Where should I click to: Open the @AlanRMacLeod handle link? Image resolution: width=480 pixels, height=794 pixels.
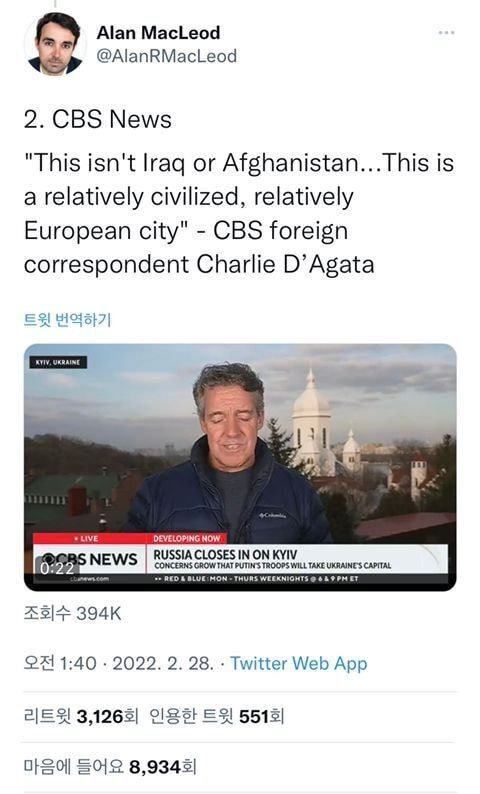(167, 56)
